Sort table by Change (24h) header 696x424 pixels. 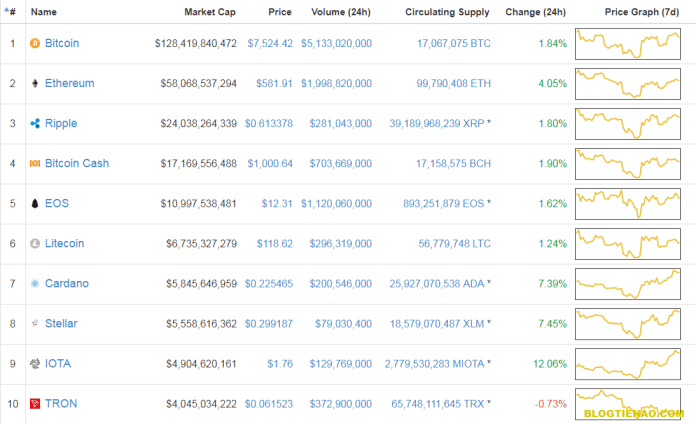click(x=535, y=12)
